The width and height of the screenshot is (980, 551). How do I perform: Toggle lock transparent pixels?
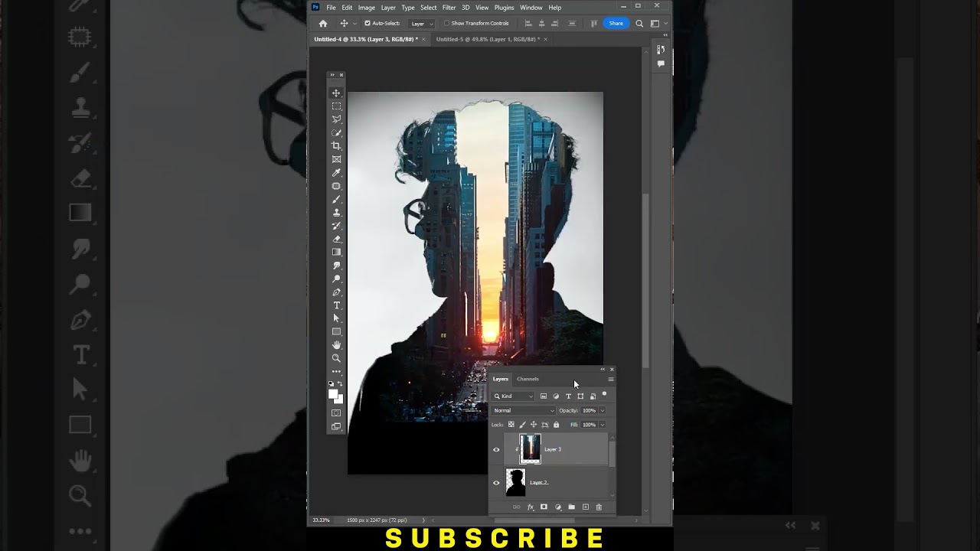(511, 425)
